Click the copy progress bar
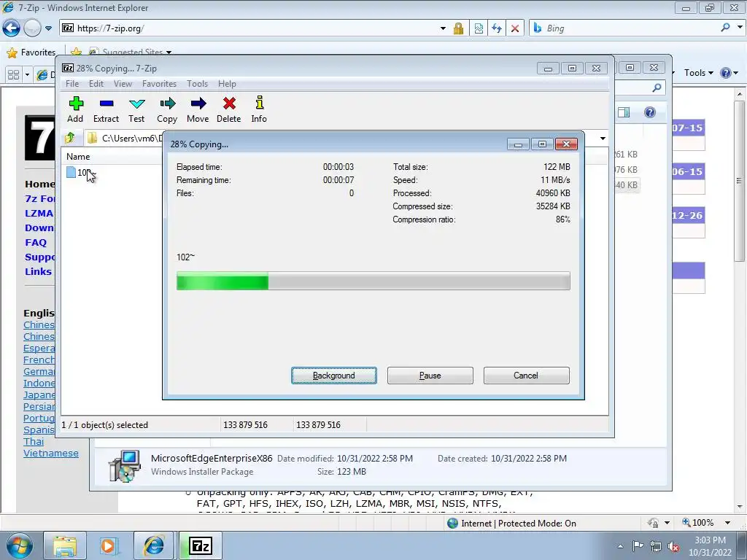This screenshot has height=560, width=747. pyautogui.click(x=373, y=281)
